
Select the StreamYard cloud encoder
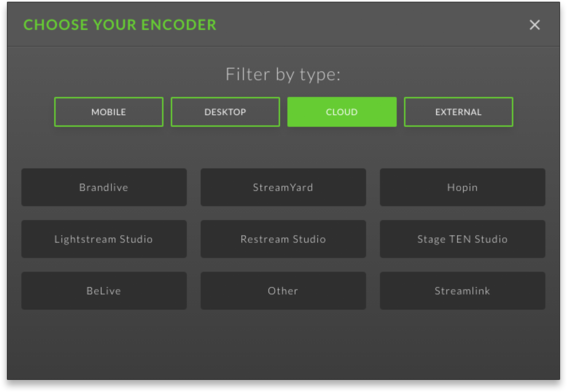[283, 187]
